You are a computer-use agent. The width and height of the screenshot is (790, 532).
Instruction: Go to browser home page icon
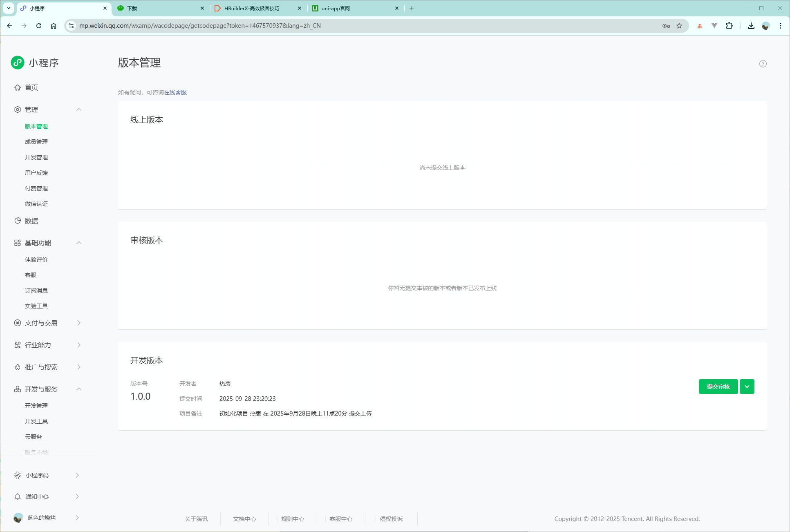point(54,26)
